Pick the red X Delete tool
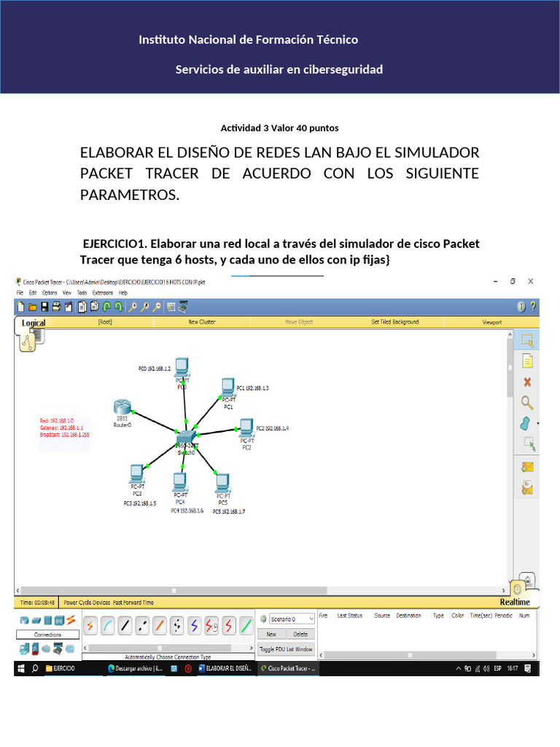Viewport: 560px width, 747px height. click(x=527, y=382)
